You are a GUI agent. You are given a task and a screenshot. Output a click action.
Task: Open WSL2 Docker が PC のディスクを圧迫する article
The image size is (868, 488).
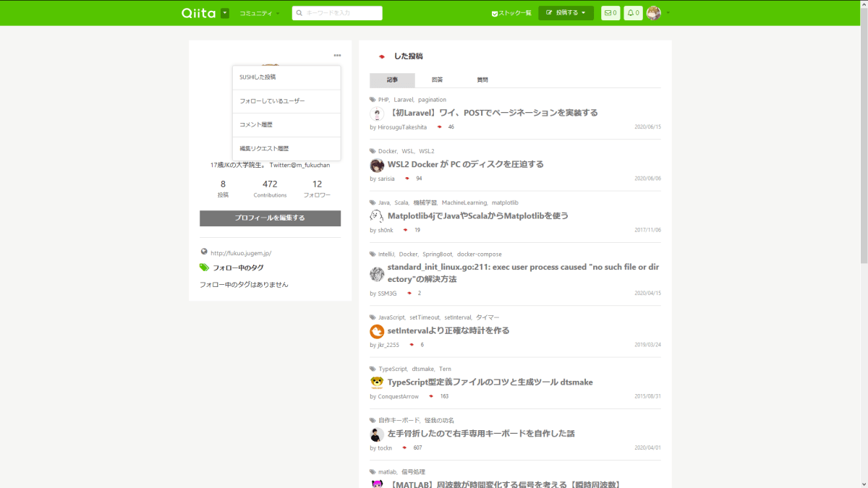466,164
